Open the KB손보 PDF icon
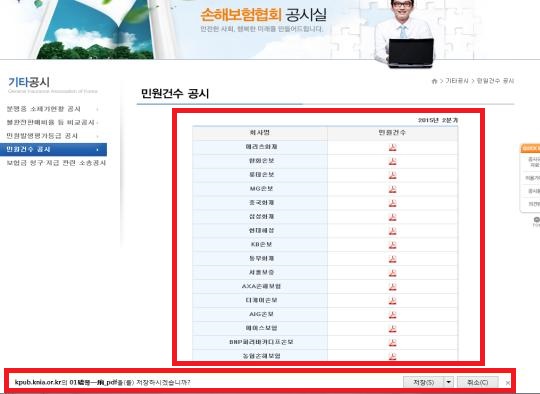The image size is (540, 394). pyautogui.click(x=392, y=245)
